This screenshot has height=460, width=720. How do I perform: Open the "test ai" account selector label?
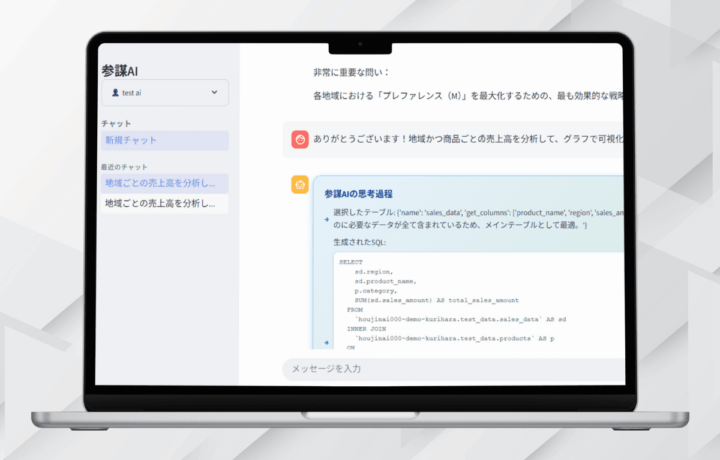[132, 93]
